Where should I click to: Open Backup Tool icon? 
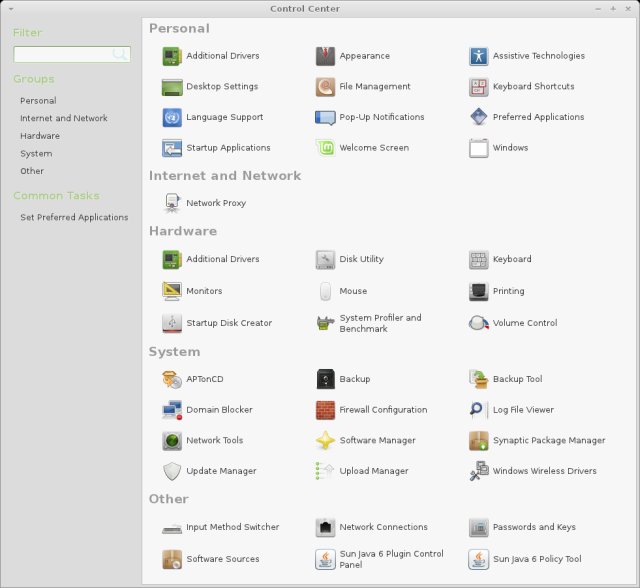pos(478,379)
